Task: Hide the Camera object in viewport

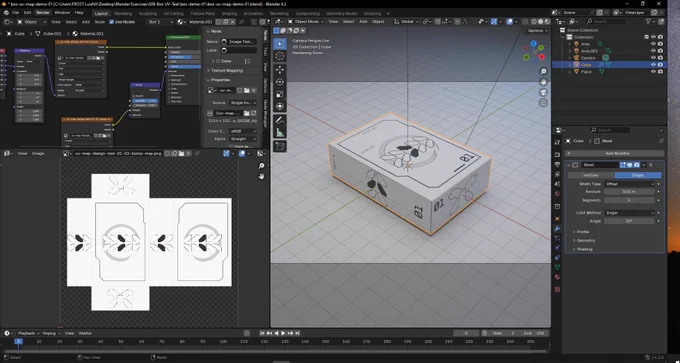Action: tap(653, 58)
